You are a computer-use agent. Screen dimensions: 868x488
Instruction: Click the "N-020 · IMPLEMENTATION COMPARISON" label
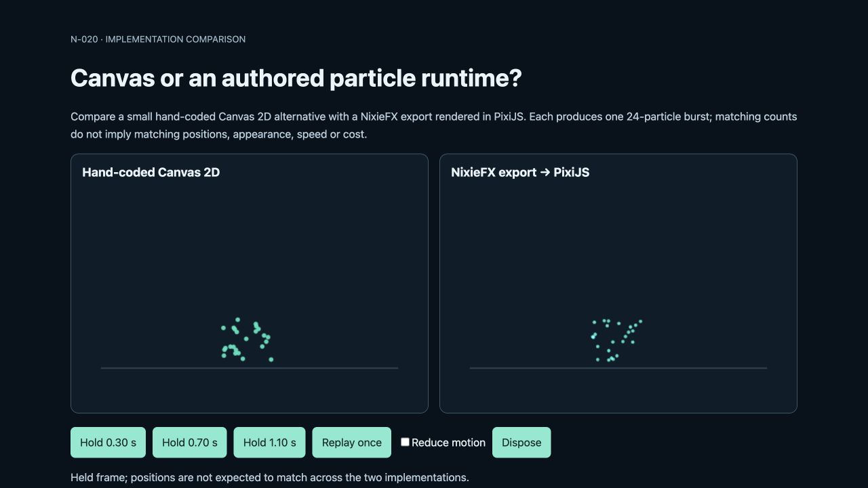pyautogui.click(x=158, y=39)
